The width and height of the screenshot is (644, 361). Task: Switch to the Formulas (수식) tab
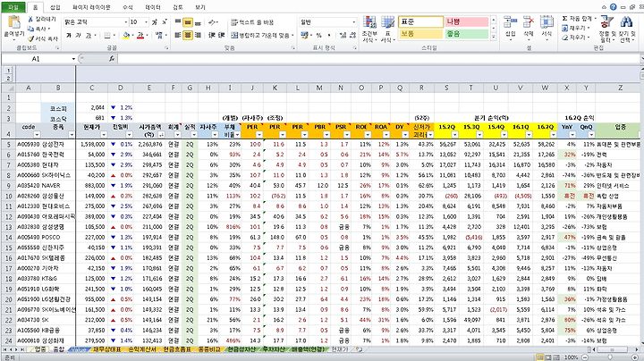(x=128, y=7)
